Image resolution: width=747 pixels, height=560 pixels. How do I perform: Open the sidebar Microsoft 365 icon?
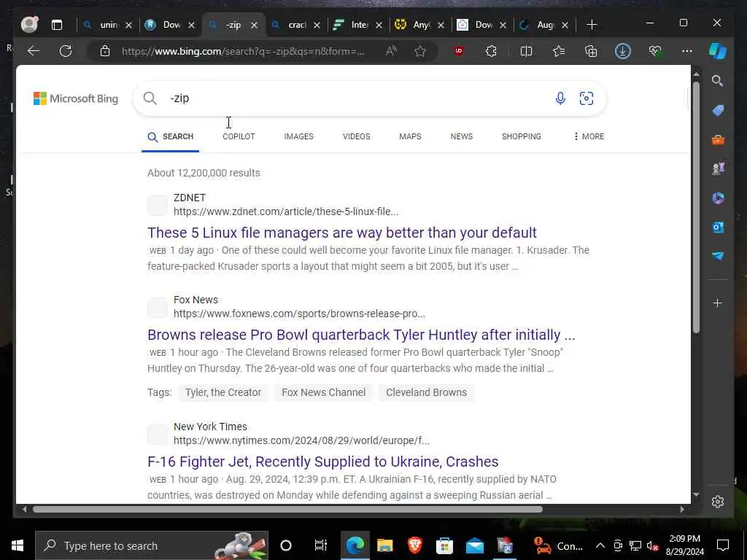click(x=718, y=198)
